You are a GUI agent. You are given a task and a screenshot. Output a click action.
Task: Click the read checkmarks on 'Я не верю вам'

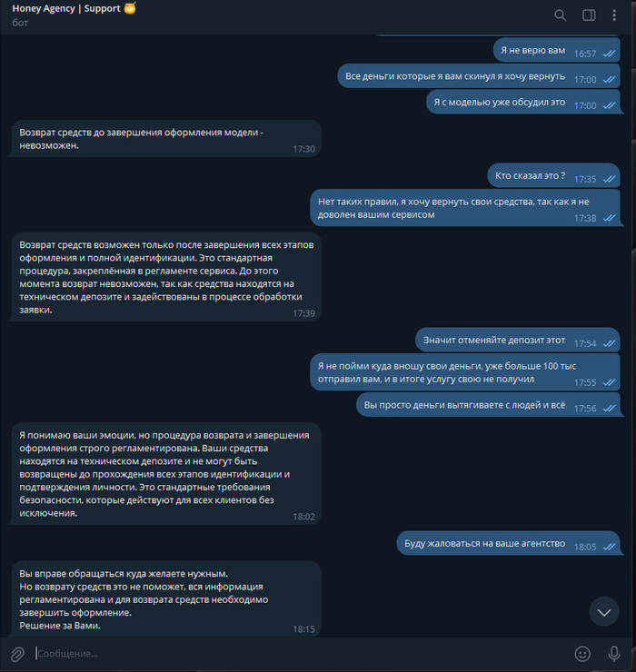[609, 54]
